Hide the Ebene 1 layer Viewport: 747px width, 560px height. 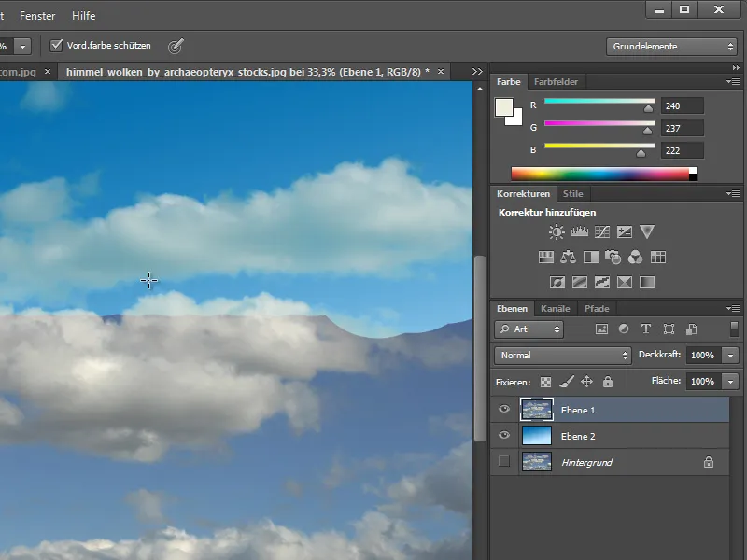tap(504, 410)
